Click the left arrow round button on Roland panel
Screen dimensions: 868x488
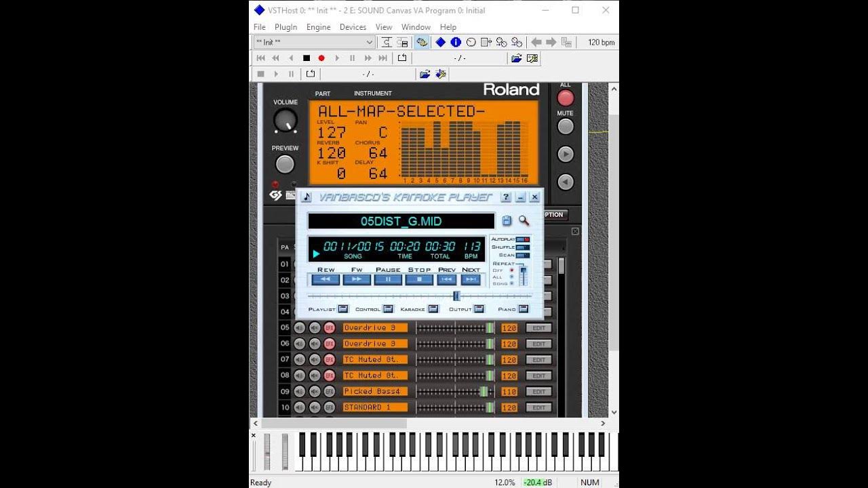coord(566,182)
